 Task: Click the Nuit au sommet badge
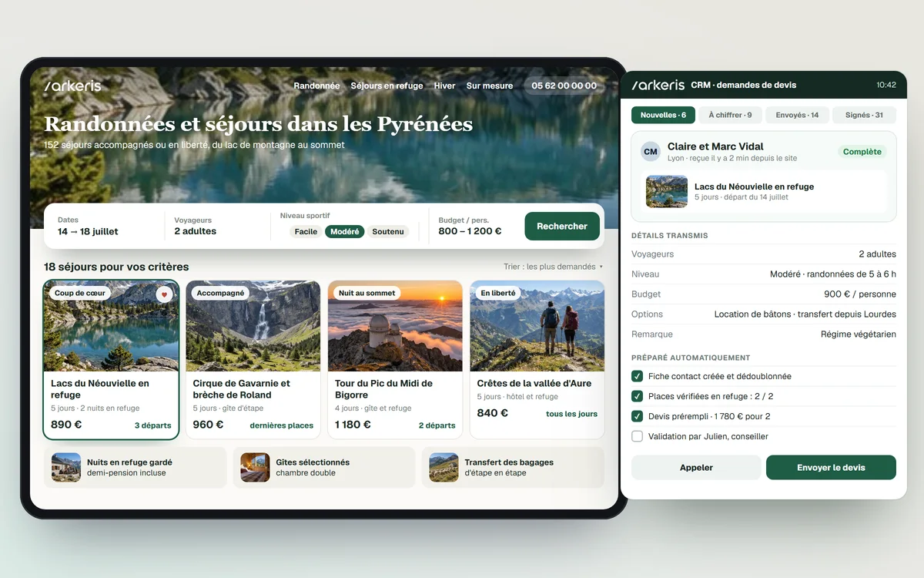click(x=367, y=293)
